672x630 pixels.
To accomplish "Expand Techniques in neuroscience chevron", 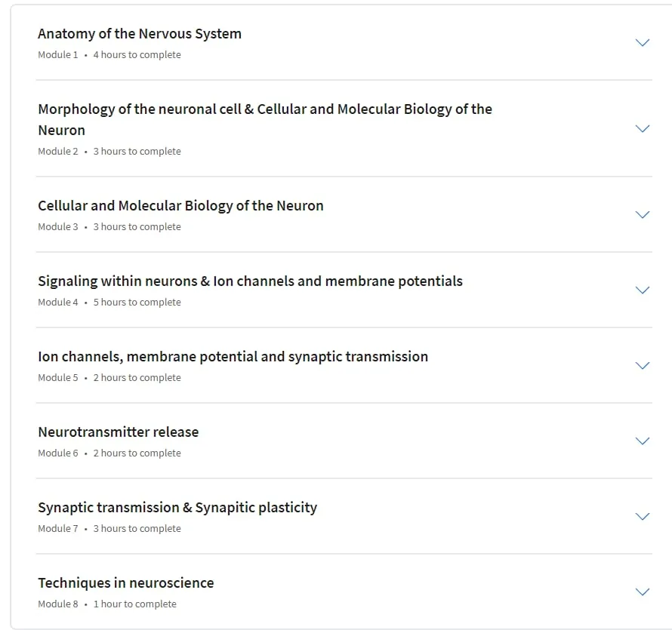I will pyautogui.click(x=642, y=592).
